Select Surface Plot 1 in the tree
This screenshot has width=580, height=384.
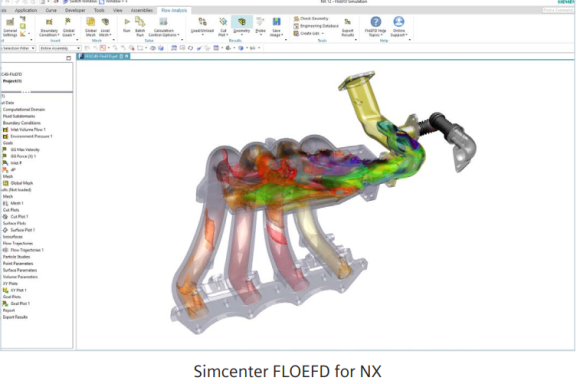pos(19,230)
